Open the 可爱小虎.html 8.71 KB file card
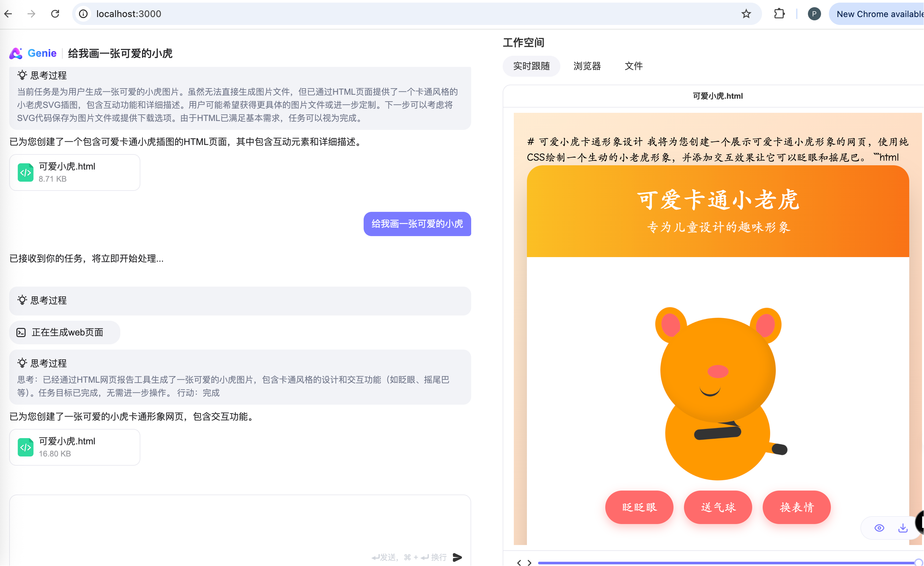924x566 pixels. 75,172
